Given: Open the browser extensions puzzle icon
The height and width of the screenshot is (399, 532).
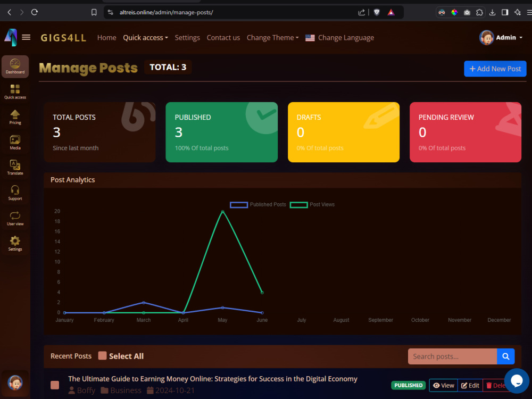Looking at the screenshot, I should click(479, 13).
